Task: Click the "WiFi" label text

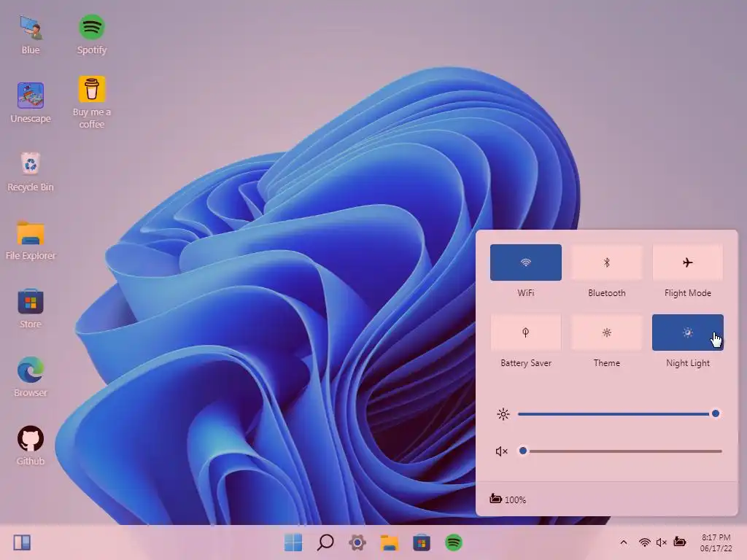Action: (525, 293)
